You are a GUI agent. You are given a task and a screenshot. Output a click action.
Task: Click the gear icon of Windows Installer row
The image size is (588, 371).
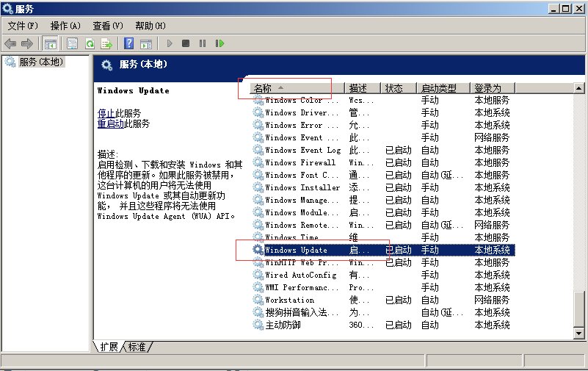(258, 187)
